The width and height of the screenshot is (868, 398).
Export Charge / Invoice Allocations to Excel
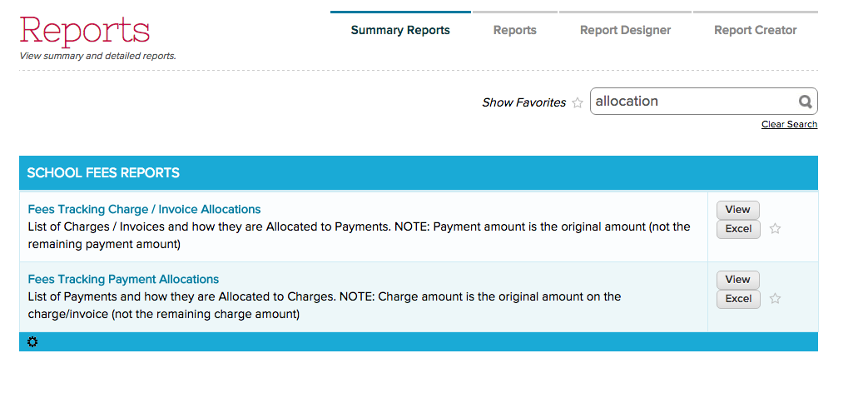click(738, 229)
